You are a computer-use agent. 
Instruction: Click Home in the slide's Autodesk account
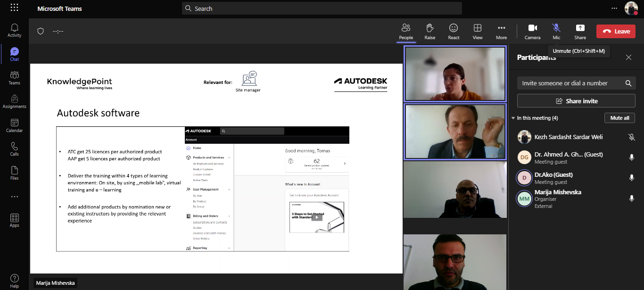coord(197,148)
